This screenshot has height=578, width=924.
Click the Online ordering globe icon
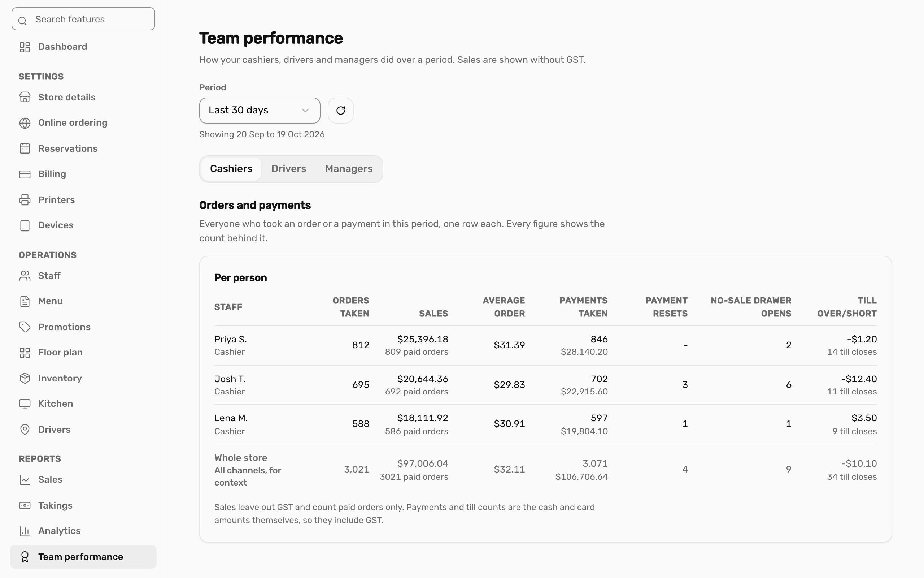25,123
